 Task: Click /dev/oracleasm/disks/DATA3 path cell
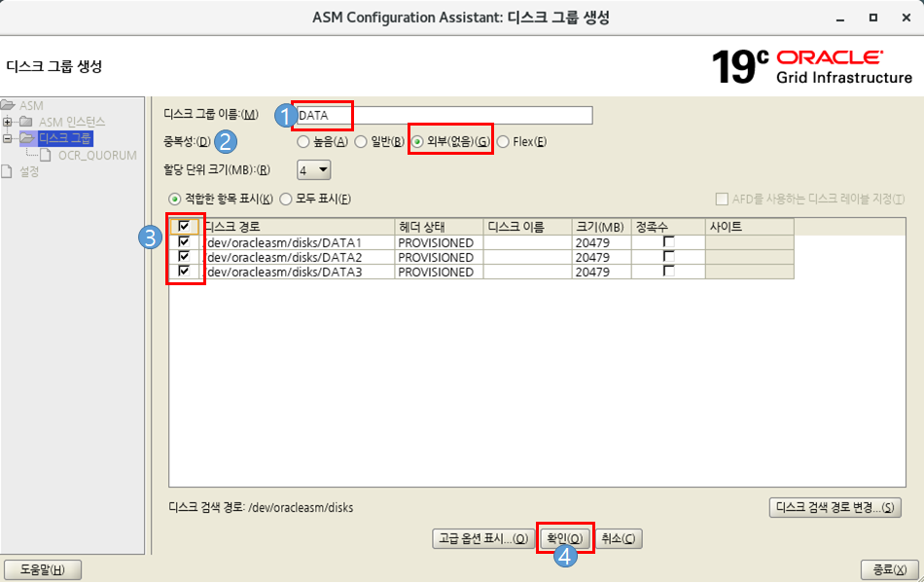pyautogui.click(x=298, y=272)
